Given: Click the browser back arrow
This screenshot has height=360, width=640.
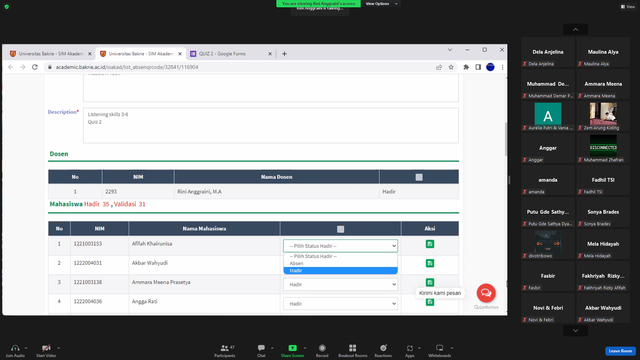Looking at the screenshot, I should 11,67.
